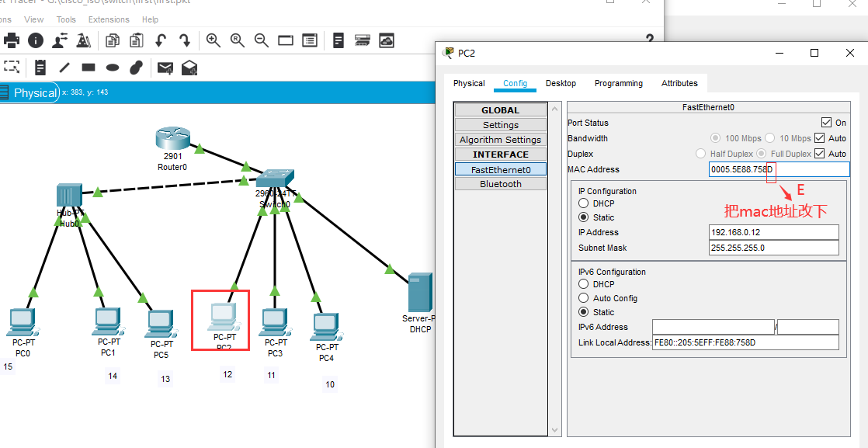Open the Extensions menu

click(109, 19)
